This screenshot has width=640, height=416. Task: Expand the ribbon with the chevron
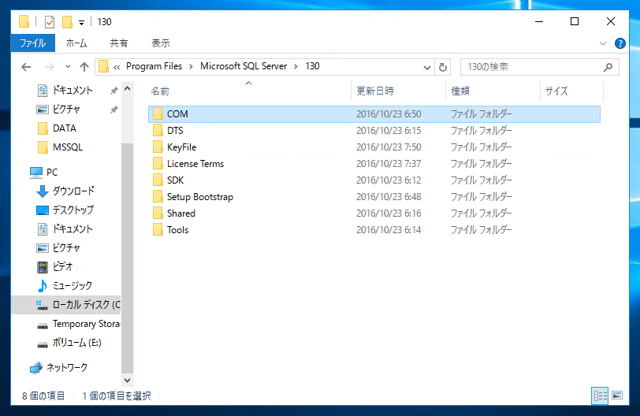602,43
